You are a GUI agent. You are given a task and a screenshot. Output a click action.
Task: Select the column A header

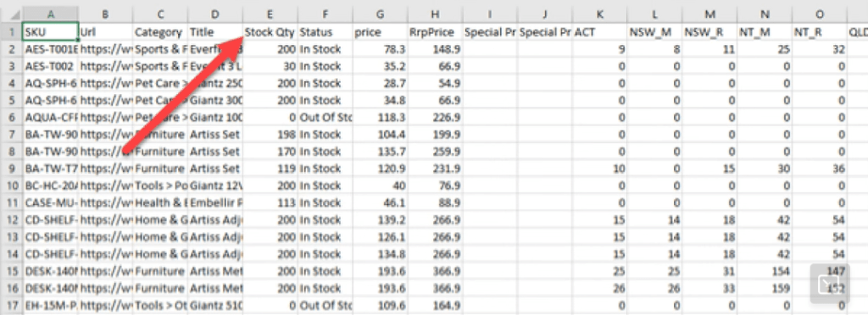[50, 14]
